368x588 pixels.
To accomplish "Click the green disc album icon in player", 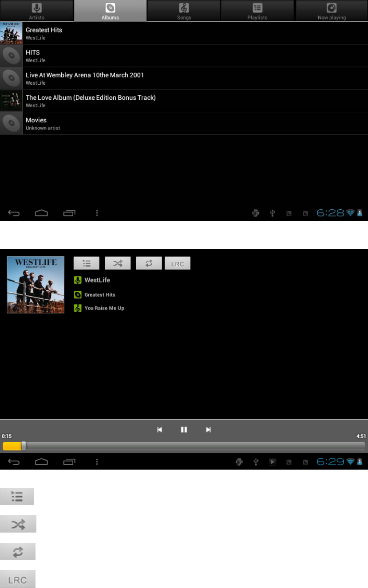I will pos(78,294).
